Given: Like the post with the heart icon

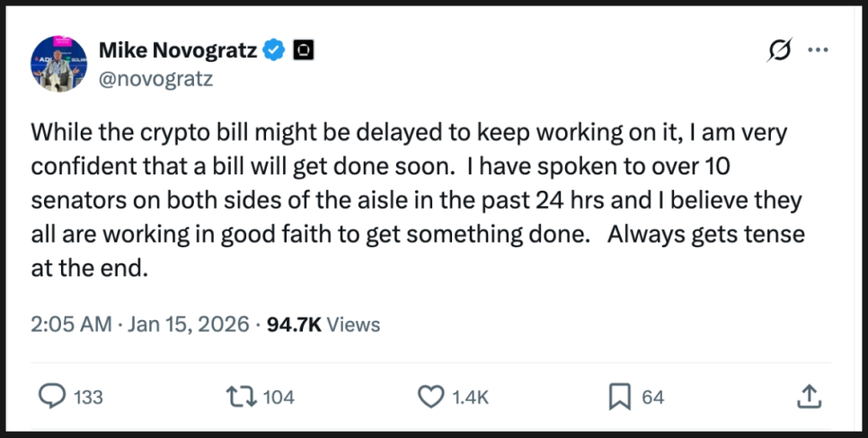Looking at the screenshot, I should click(x=432, y=396).
